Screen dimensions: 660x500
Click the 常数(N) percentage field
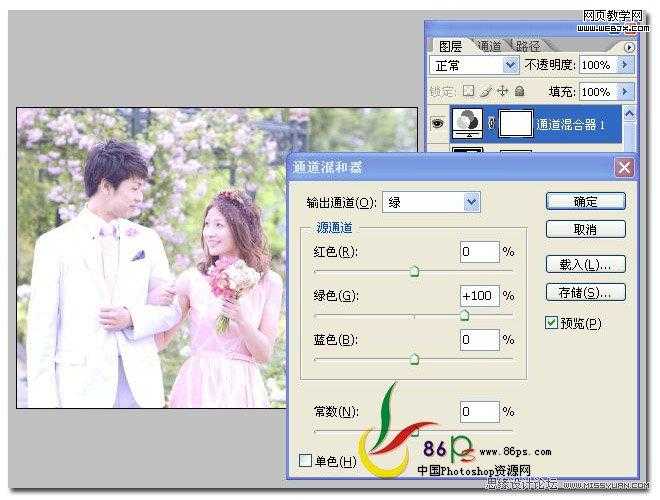(x=479, y=411)
